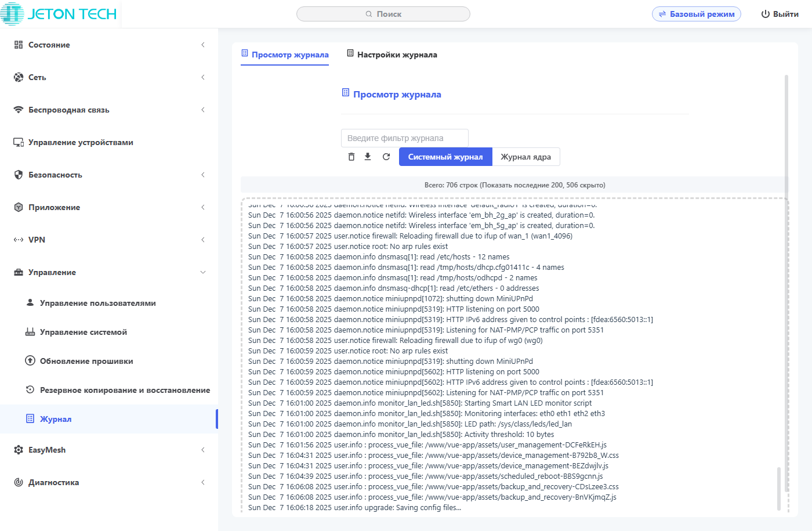Select the Системный журнал toggle button
Viewport: 812px width, 531px height.
click(445, 157)
